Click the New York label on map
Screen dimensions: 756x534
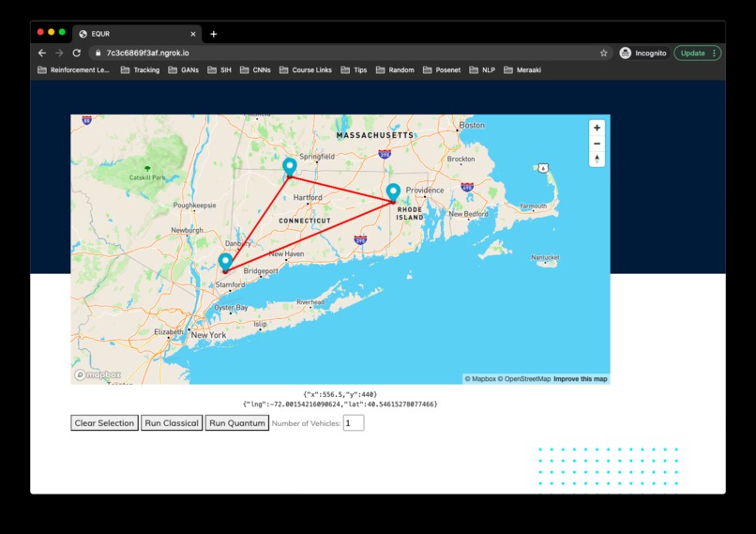[x=209, y=335]
